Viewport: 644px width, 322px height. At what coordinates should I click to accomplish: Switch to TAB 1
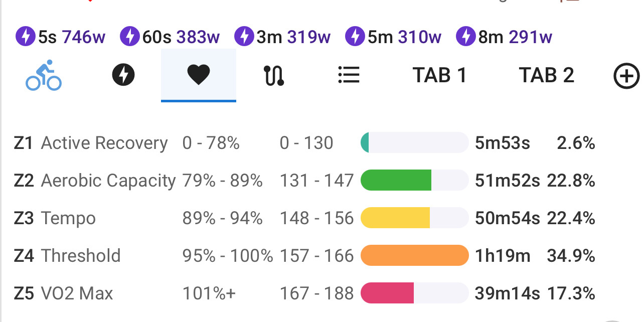pos(439,75)
